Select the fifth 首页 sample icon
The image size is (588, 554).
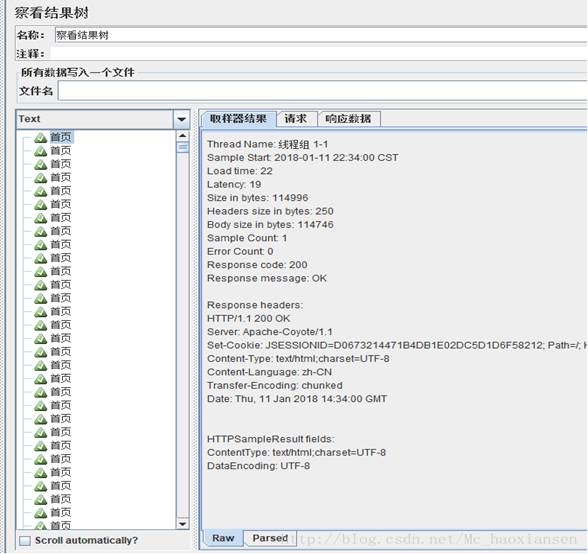(40, 192)
